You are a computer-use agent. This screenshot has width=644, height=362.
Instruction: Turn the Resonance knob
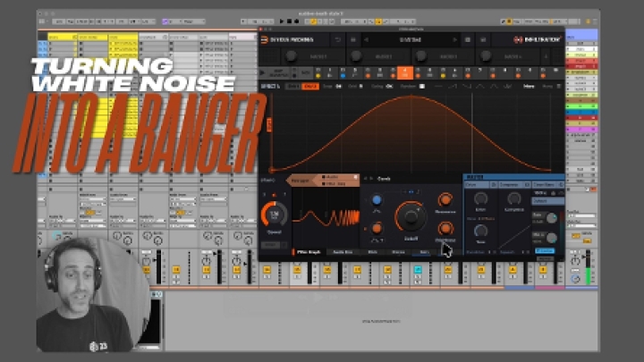(x=445, y=200)
